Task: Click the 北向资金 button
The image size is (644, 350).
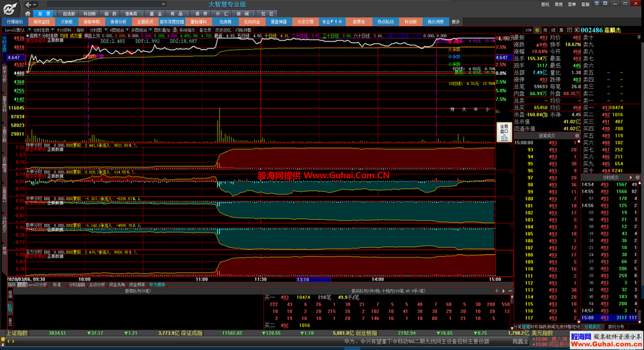Action: pos(252,22)
